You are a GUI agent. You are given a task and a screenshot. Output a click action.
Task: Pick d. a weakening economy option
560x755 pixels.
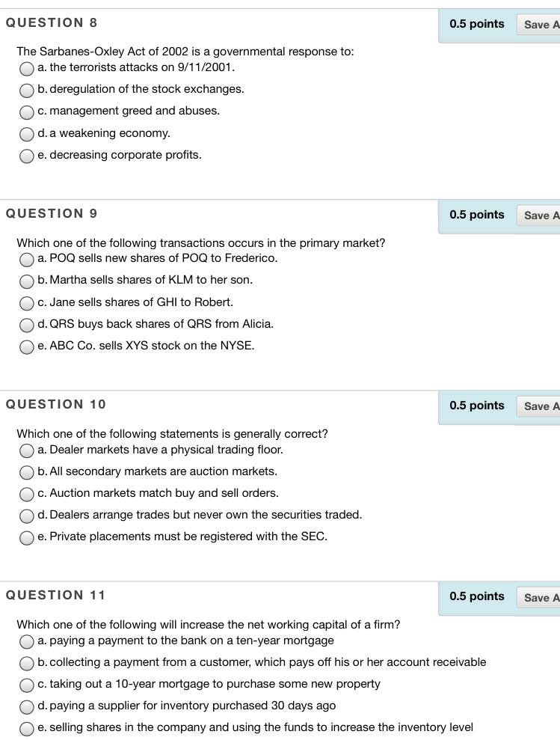click(26, 135)
